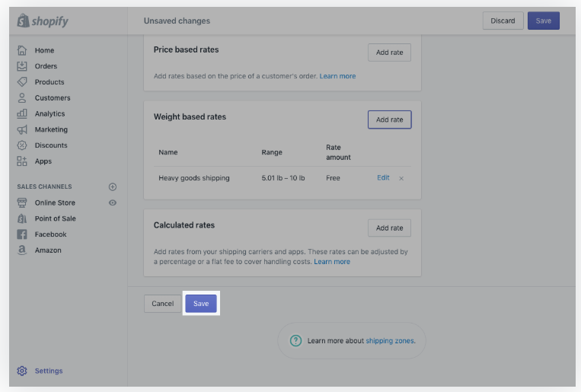Click the Online Store storefront icon
The width and height of the screenshot is (581, 392).
point(22,202)
